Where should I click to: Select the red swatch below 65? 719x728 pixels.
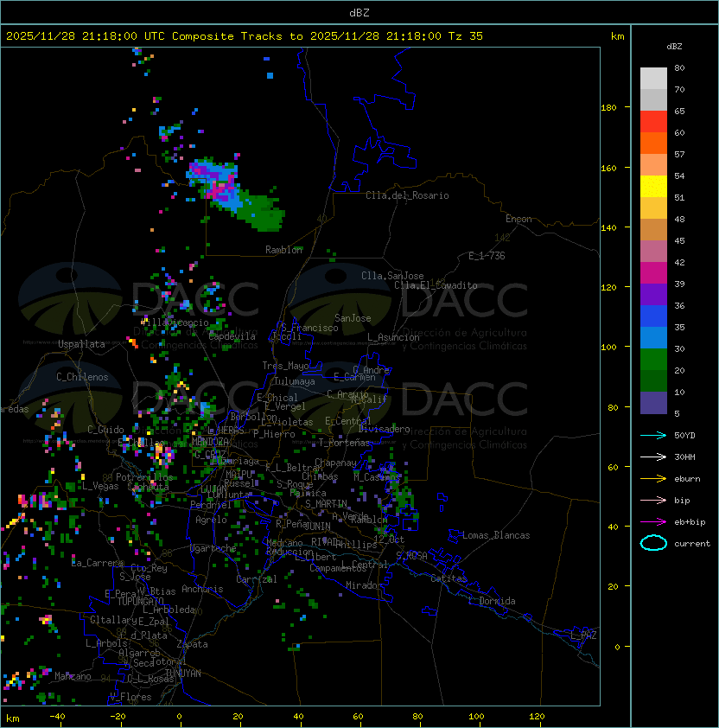pos(653,122)
